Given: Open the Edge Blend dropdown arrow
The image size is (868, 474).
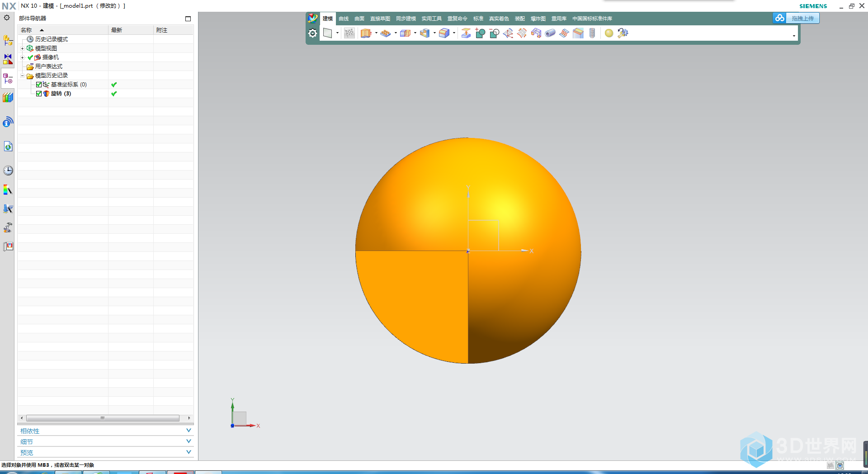Looking at the screenshot, I should pyautogui.click(x=434, y=33).
